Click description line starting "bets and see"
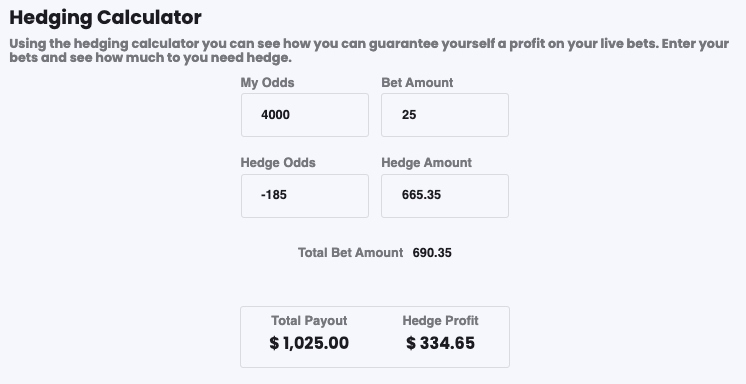 (x=150, y=59)
